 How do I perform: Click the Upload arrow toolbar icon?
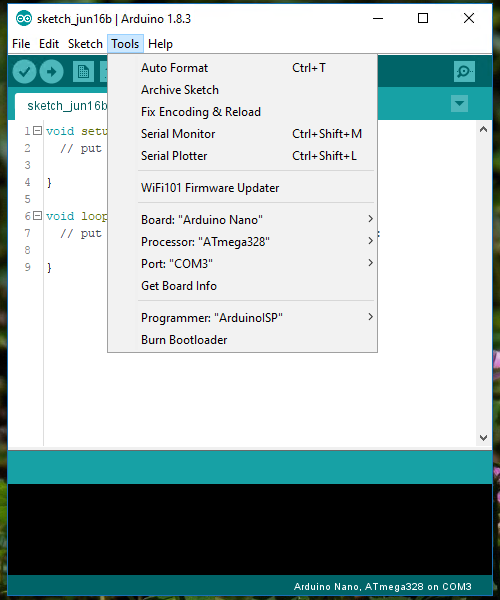pos(51,72)
